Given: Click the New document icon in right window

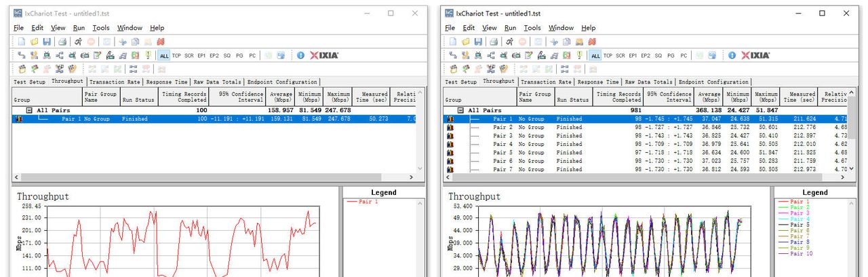Looking at the screenshot, I should (453, 41).
